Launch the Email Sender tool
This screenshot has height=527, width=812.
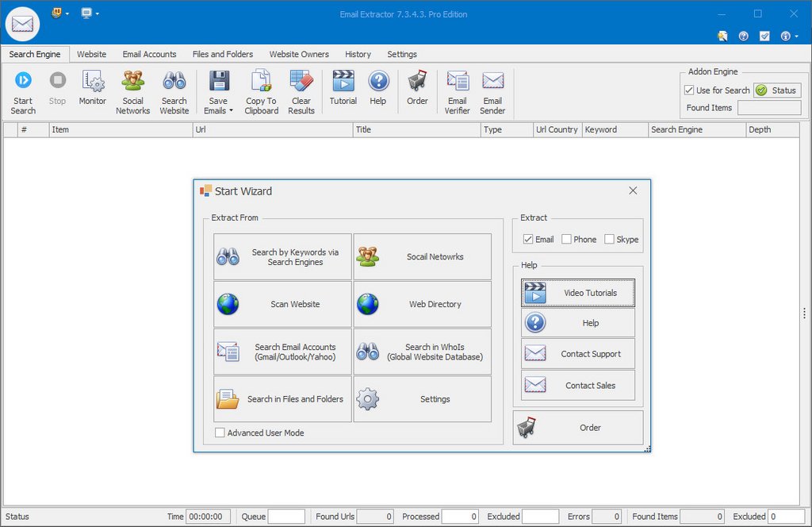click(x=492, y=92)
